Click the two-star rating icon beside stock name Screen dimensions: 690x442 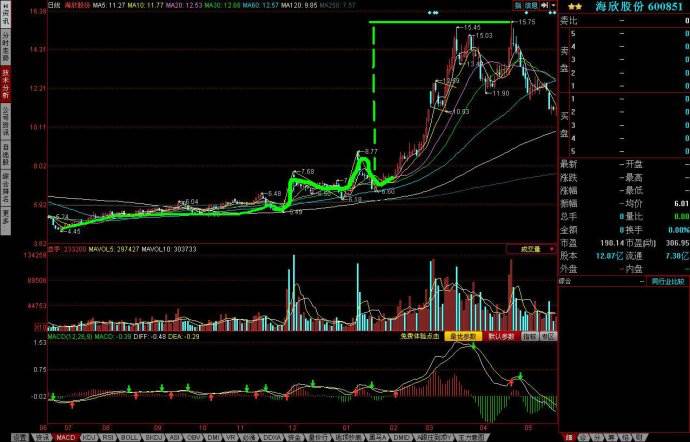(575, 7)
